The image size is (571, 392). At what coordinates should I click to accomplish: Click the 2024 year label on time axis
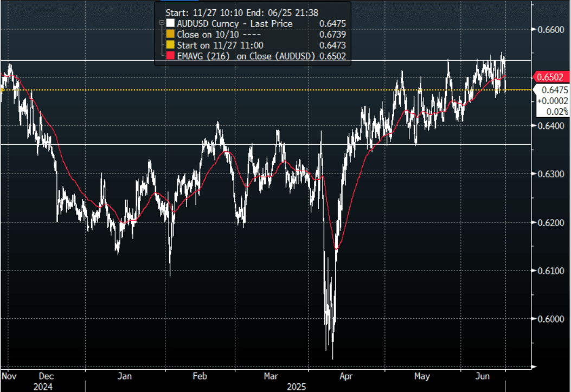click(43, 387)
